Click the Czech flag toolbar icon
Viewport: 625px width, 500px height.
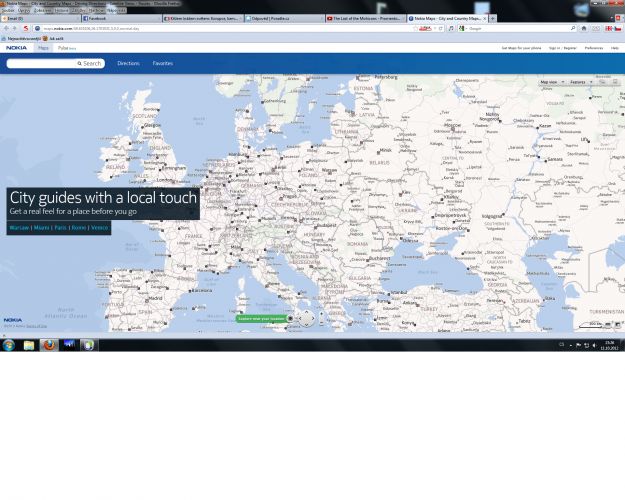click(617, 28)
